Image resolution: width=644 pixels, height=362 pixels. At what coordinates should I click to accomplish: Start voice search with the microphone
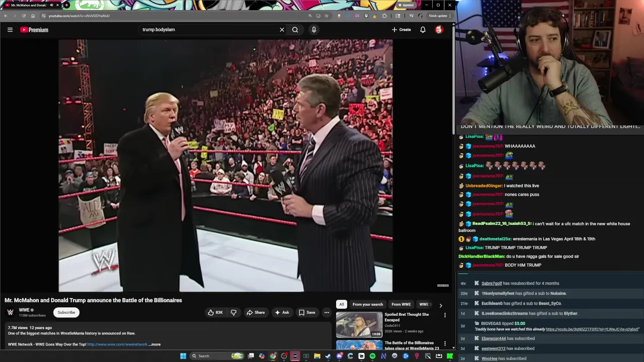coord(314,30)
